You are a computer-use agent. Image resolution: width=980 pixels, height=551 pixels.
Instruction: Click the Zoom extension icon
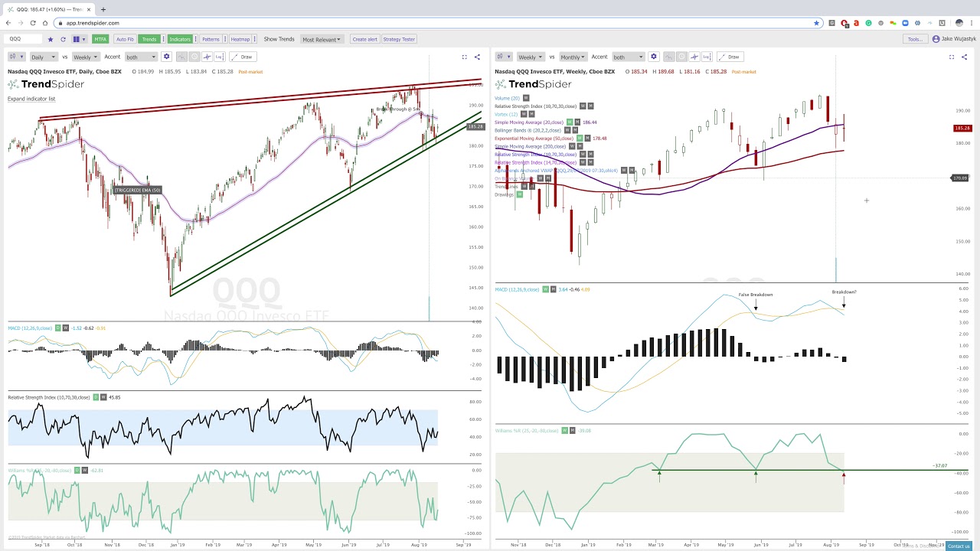(905, 23)
